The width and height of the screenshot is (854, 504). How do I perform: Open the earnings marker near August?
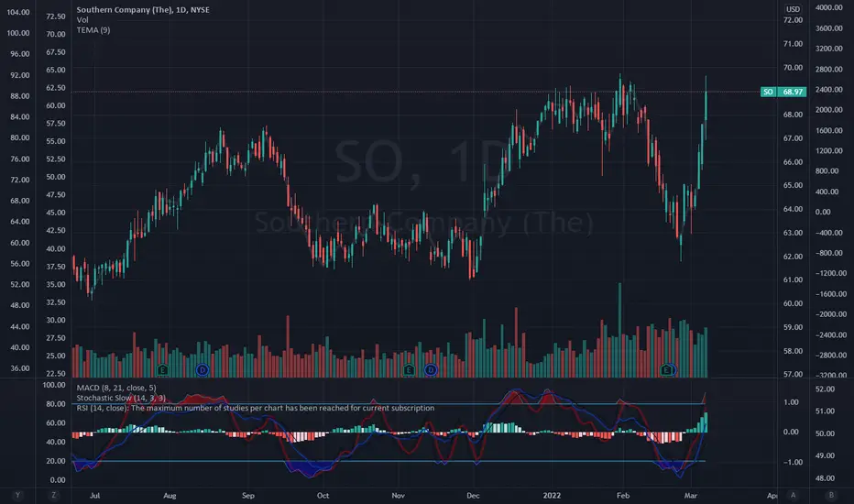pyautogui.click(x=162, y=370)
